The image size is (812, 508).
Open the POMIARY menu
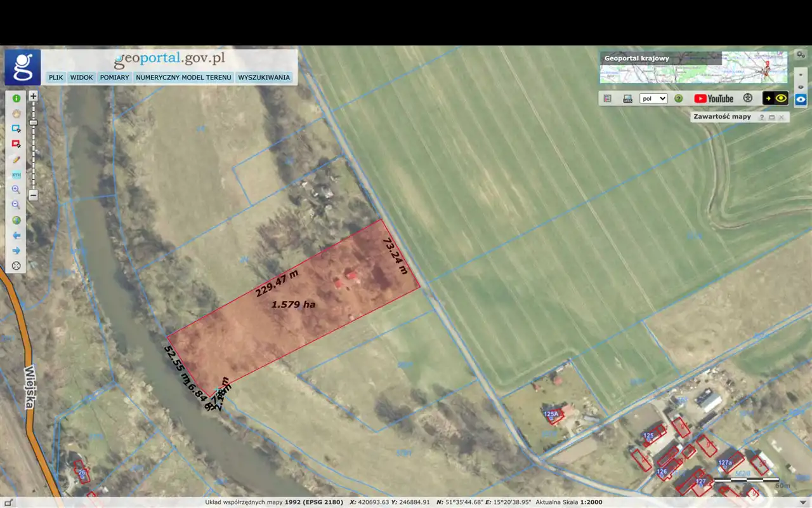pos(114,77)
